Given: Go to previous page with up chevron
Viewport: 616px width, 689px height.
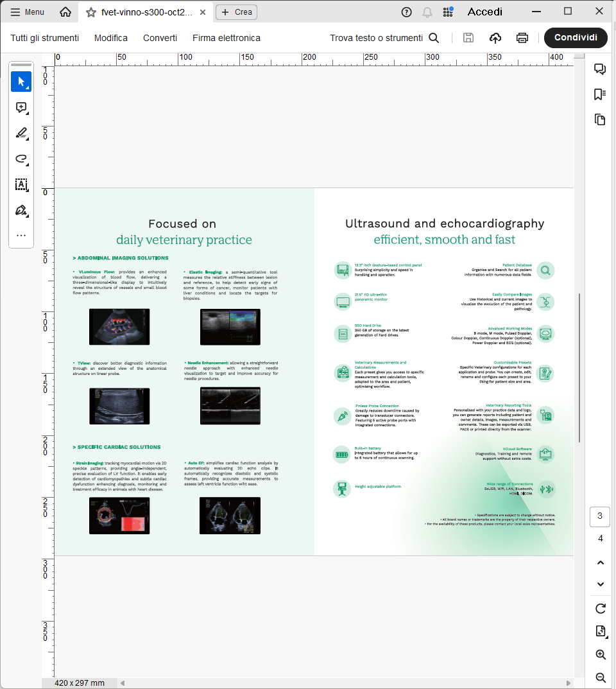Looking at the screenshot, I should [601, 563].
